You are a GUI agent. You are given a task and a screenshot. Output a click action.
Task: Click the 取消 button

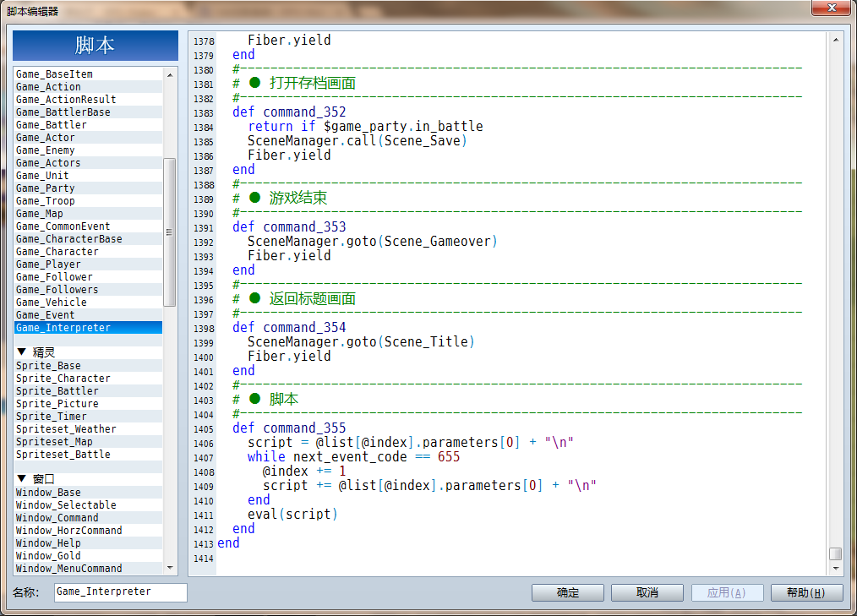647,592
